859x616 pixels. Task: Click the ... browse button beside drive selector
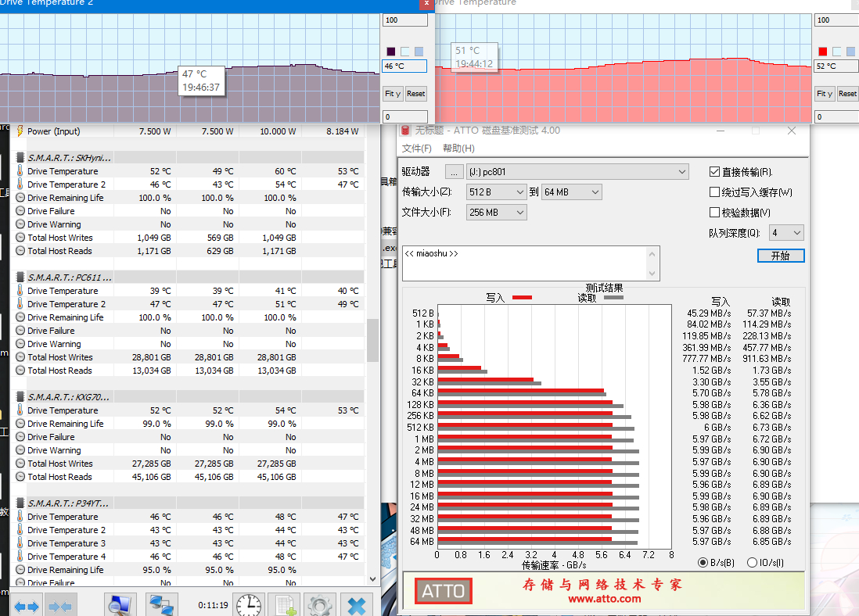[454, 172]
